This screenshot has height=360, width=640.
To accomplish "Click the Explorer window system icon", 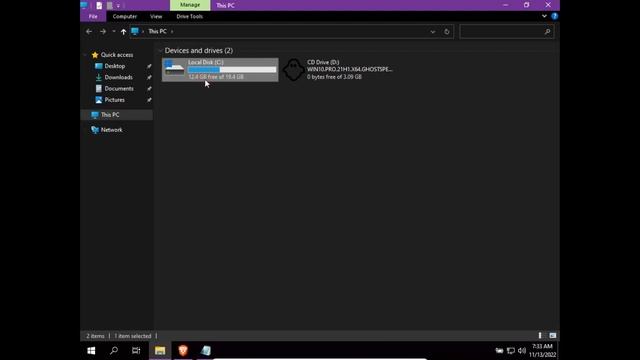I will [84, 5].
